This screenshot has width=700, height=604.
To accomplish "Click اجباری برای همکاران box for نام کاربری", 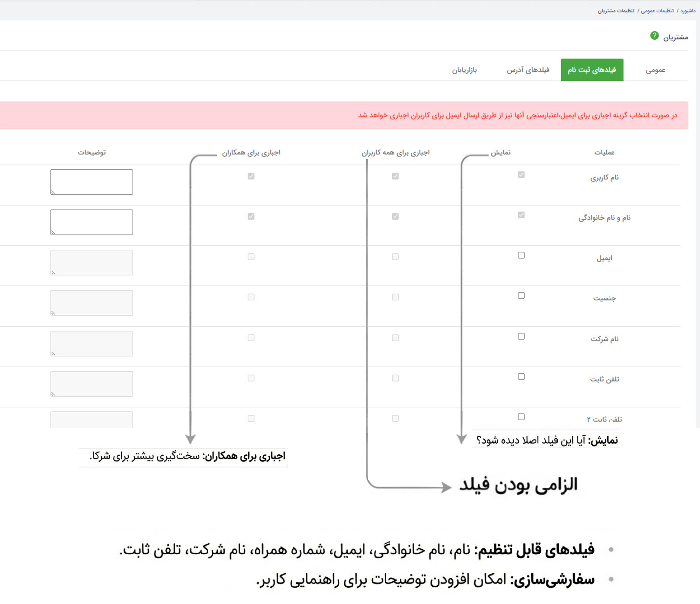I will coord(251,176).
